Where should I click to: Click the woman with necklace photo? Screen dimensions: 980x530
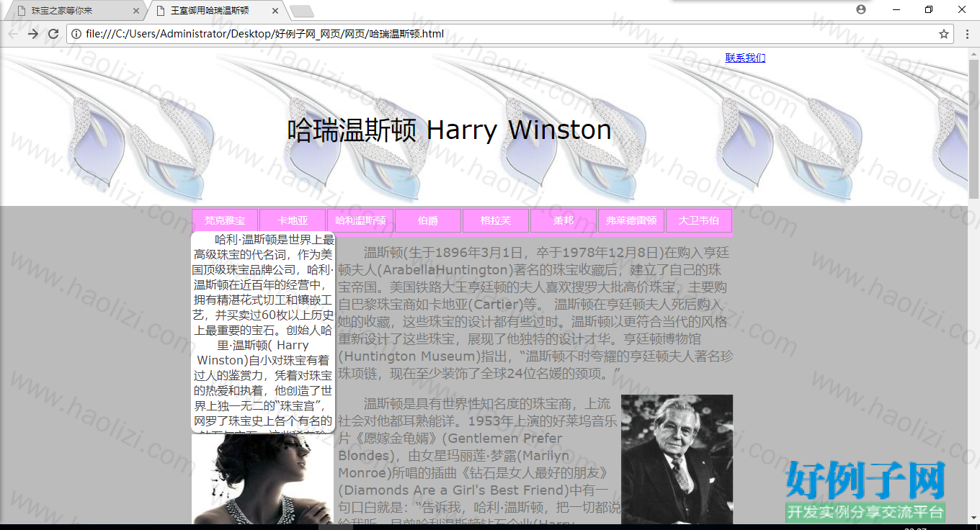(262, 480)
